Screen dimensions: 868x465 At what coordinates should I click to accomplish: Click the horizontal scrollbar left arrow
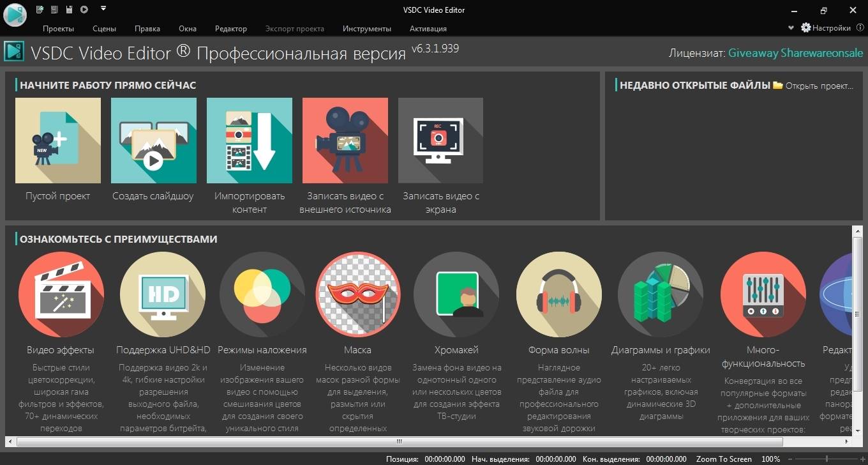tap(10, 441)
